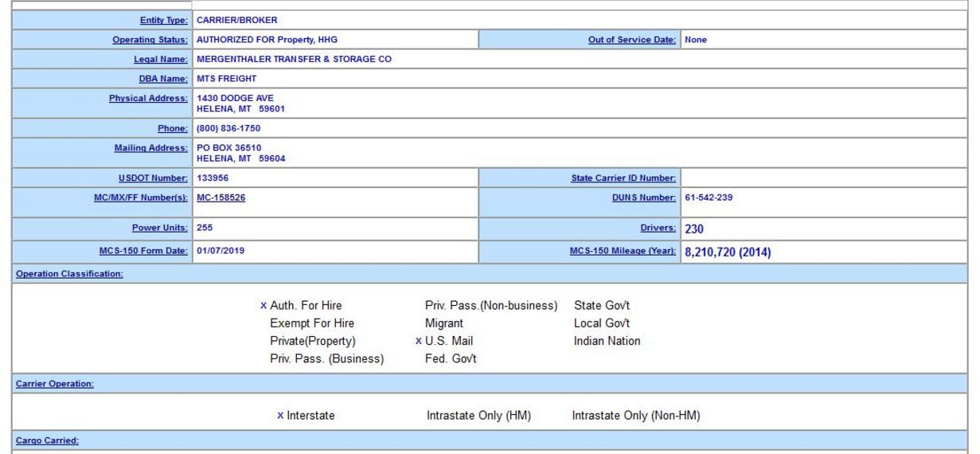This screenshot has width=980, height=454.
Task: Select the Local Gov't classification
Action: 602,323
